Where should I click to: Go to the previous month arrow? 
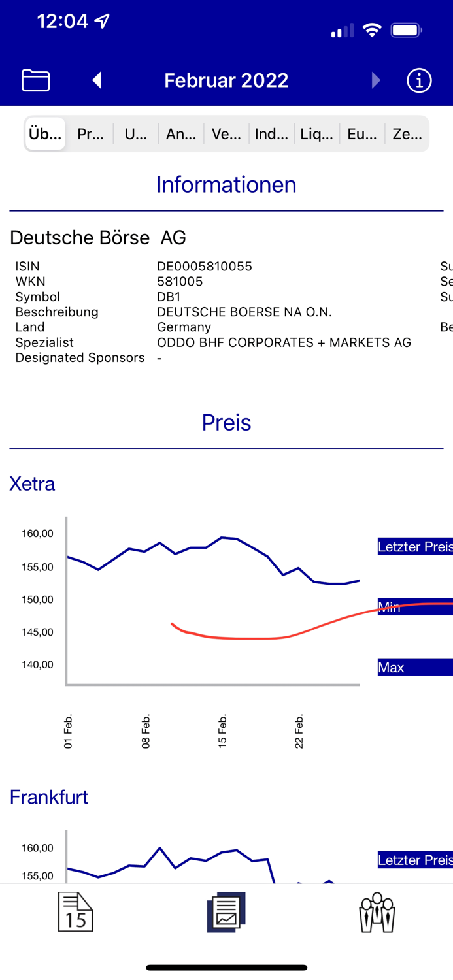tap(96, 80)
